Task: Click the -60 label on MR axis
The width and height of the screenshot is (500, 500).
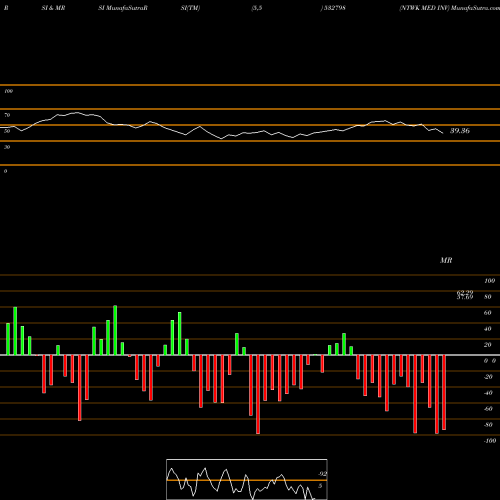Action: point(488,409)
